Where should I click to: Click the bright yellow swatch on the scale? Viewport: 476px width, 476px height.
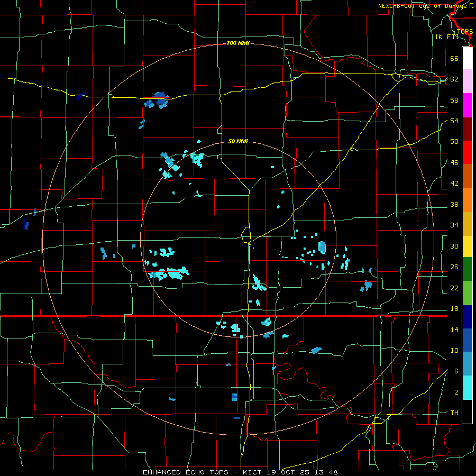(467, 246)
